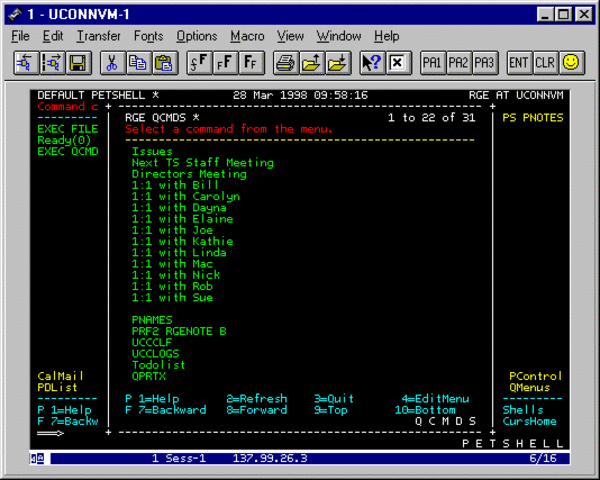
Task: Click the title bar application icon
Action: pos(15,15)
